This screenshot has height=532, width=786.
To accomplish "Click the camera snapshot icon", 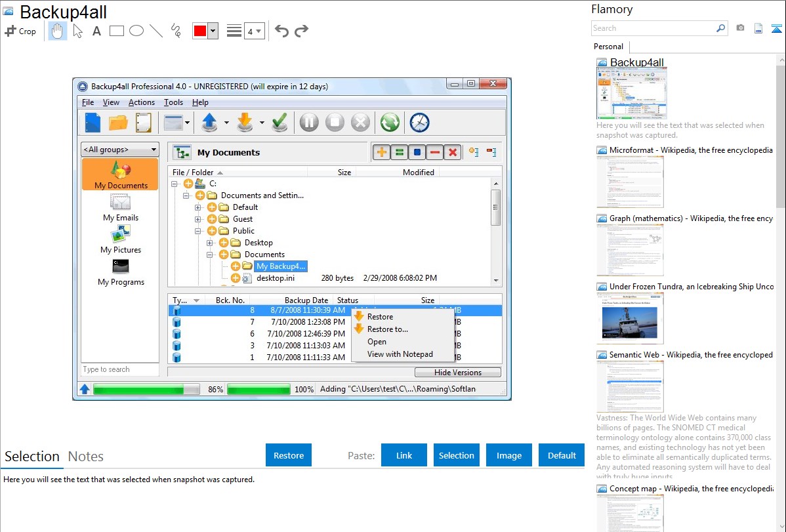I will tap(740, 28).
